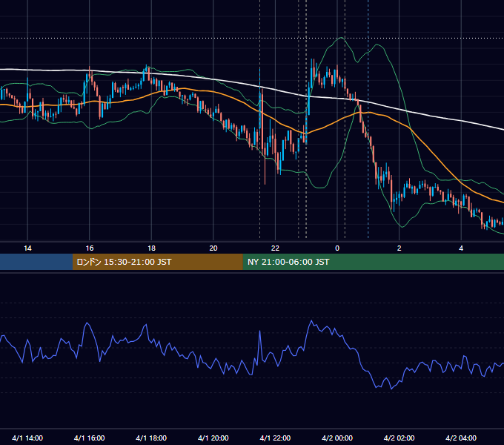Image resolution: width=504 pixels, height=445 pixels.
Task: Click the 4/2 00:00 date label
Action: [x=337, y=438]
